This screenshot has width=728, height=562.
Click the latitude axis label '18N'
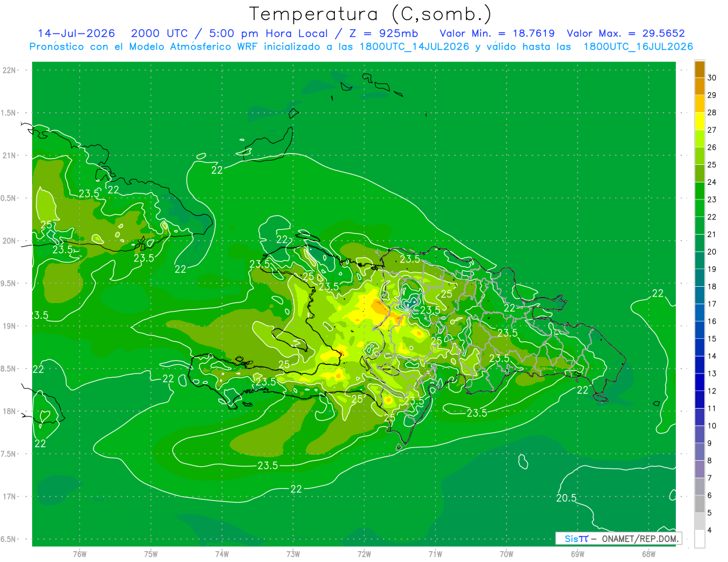click(10, 411)
